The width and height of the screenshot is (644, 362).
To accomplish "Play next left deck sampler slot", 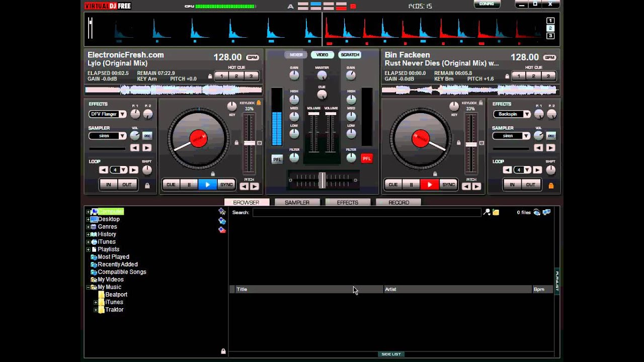I will click(146, 148).
